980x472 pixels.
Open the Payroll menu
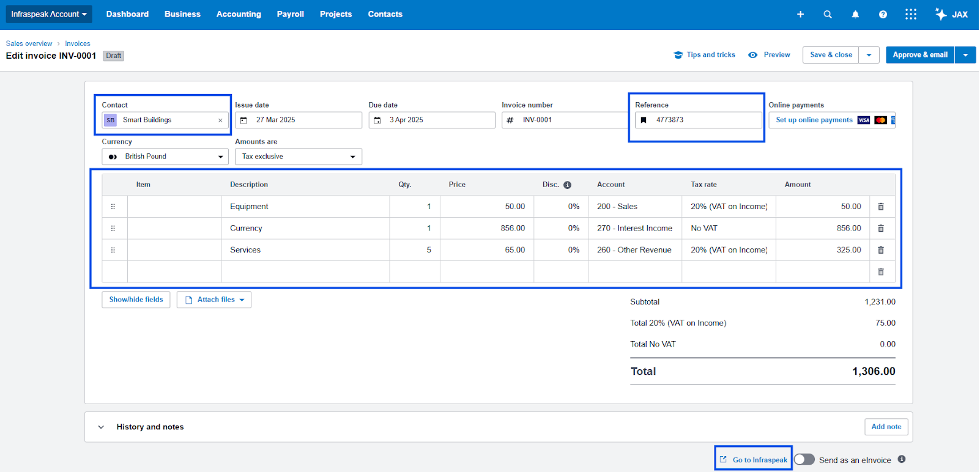(291, 14)
